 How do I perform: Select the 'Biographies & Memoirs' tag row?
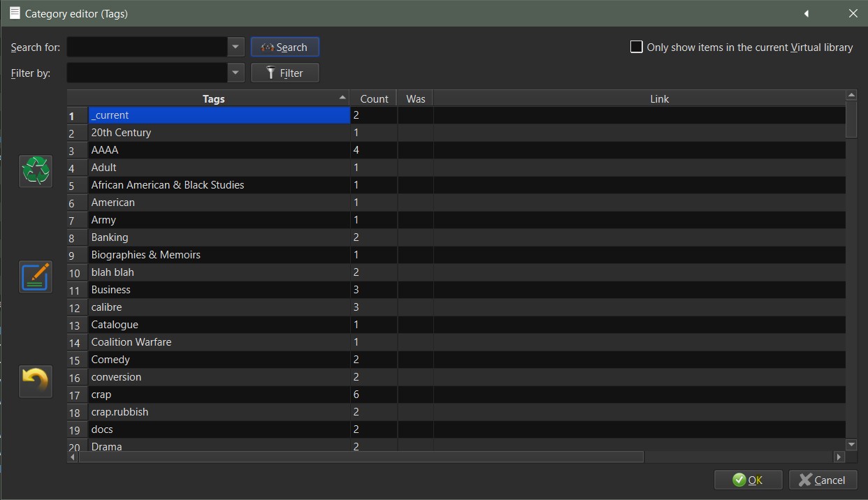[145, 255]
